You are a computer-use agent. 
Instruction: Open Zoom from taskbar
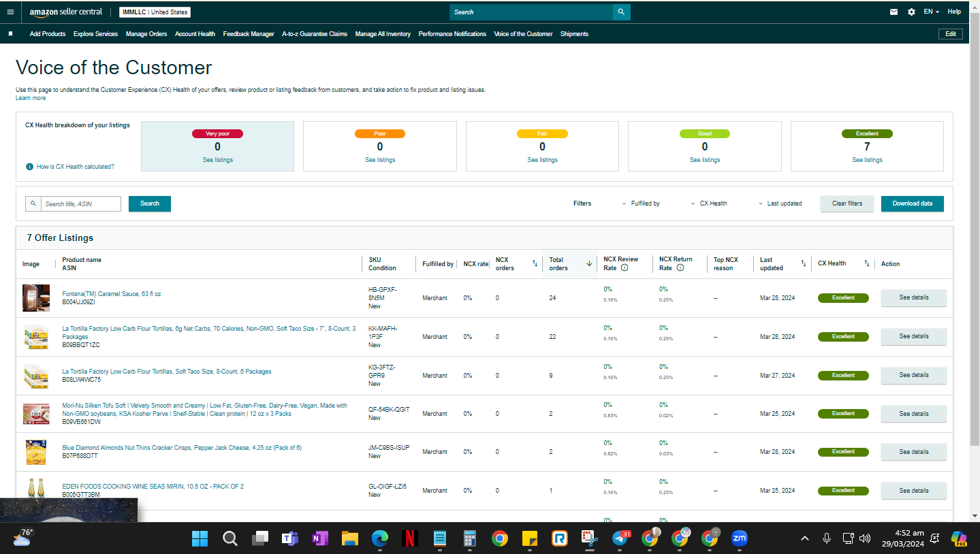(x=739, y=538)
